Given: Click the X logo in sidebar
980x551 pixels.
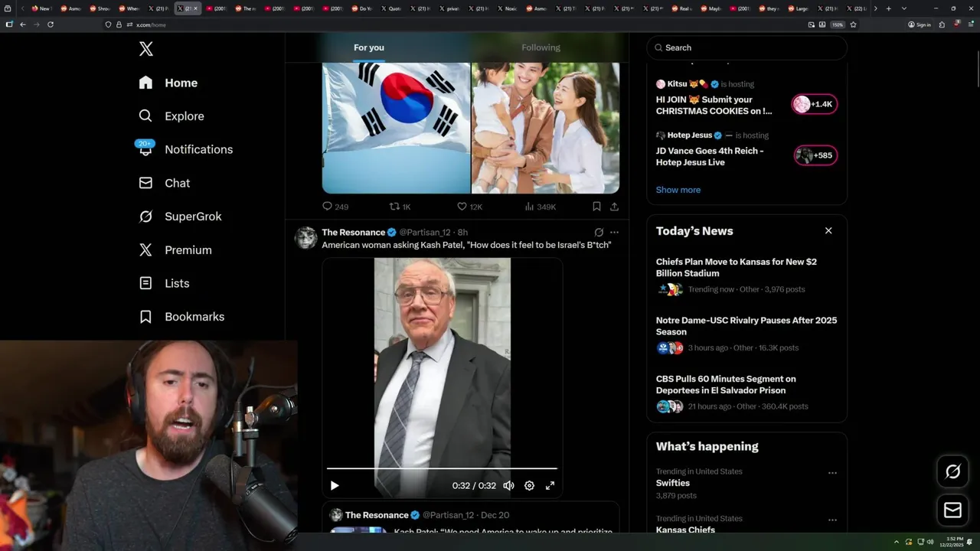Looking at the screenshot, I should [x=146, y=49].
